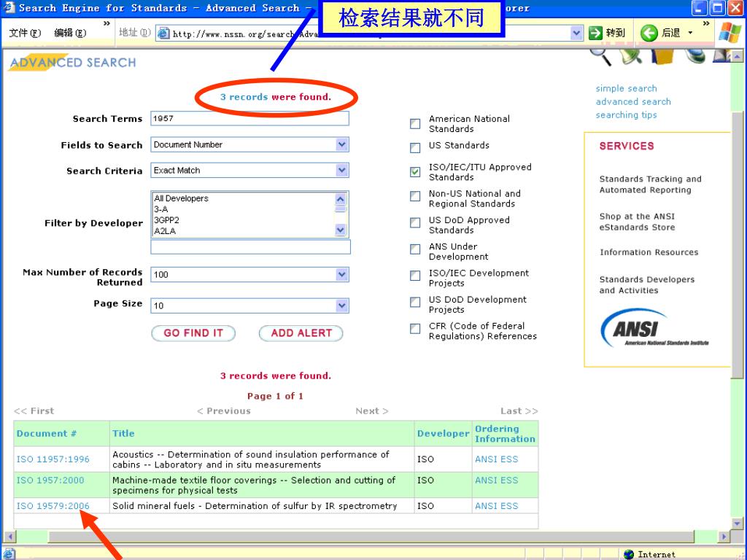Viewport: 747px width, 560px height.
Task: Click the page icon in address bar
Action: point(163,33)
